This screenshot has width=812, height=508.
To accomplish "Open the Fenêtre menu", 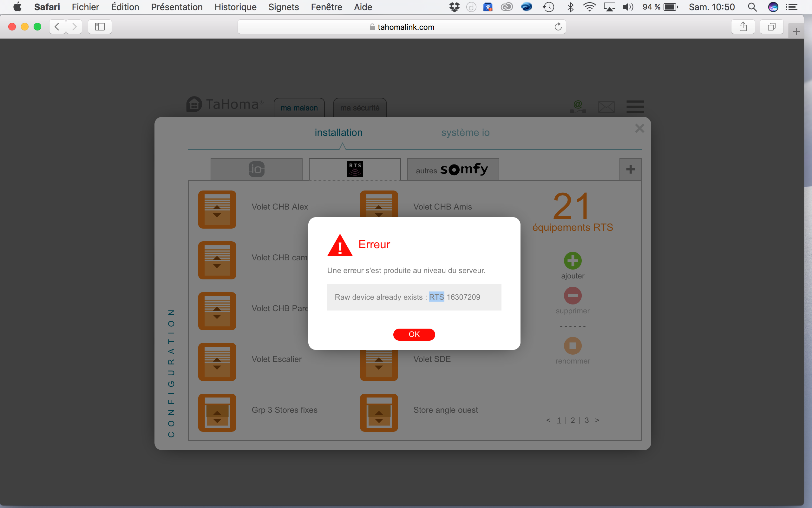I will 326,7.
